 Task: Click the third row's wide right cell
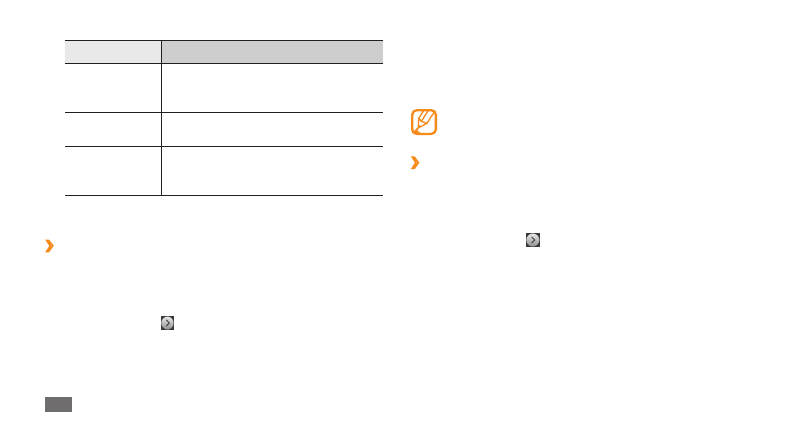pyautogui.click(x=273, y=170)
